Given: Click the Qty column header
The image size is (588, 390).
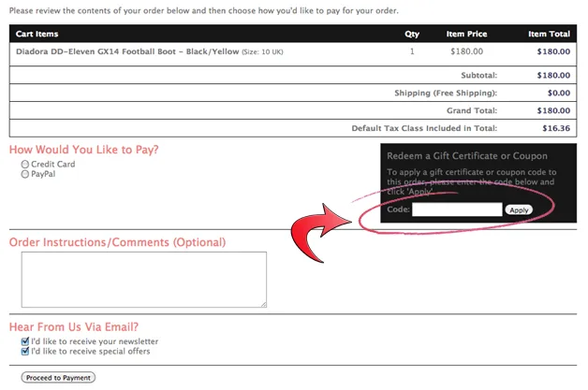Looking at the screenshot, I should click(412, 34).
